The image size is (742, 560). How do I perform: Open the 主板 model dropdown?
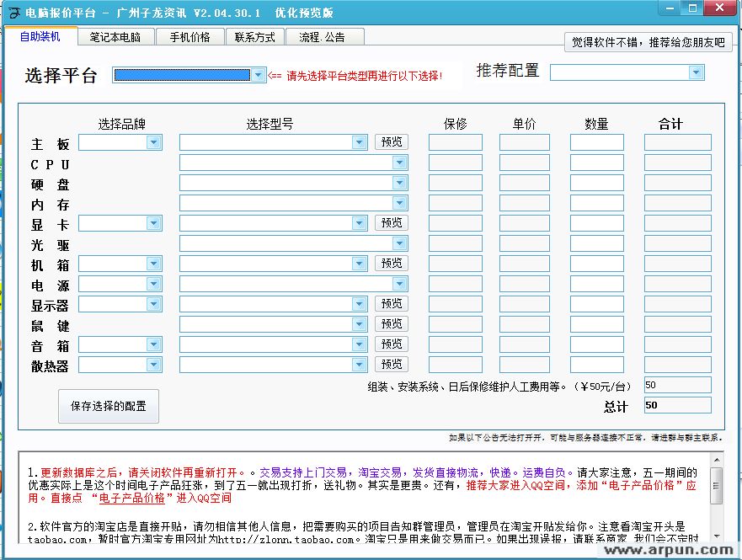(x=359, y=141)
